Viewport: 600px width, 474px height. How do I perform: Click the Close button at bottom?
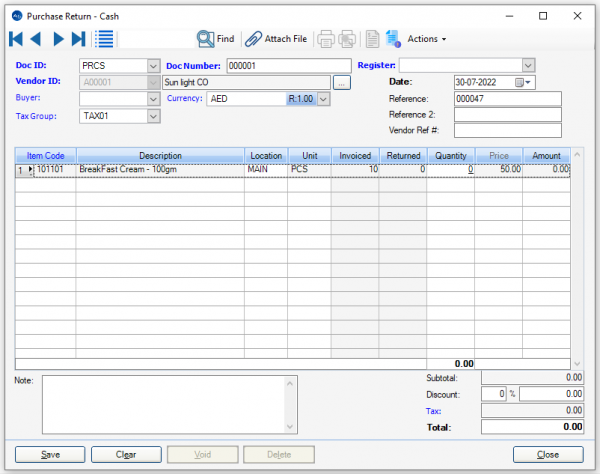(548, 454)
